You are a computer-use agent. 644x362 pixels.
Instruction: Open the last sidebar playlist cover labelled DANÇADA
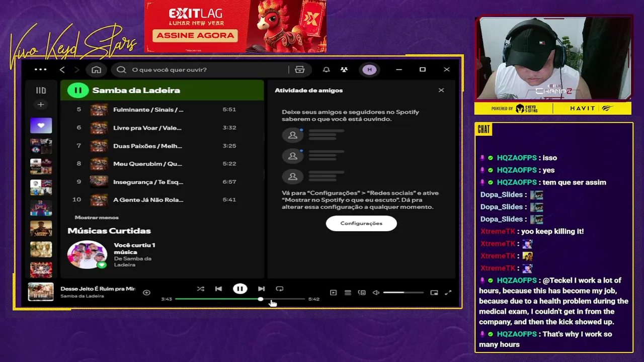point(41,270)
